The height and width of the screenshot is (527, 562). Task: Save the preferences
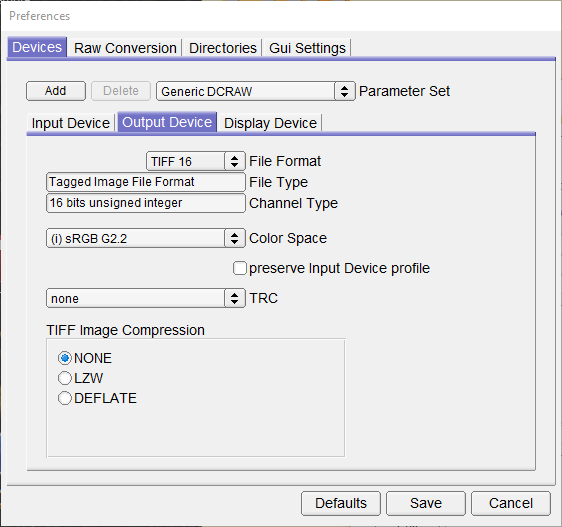tap(426, 503)
